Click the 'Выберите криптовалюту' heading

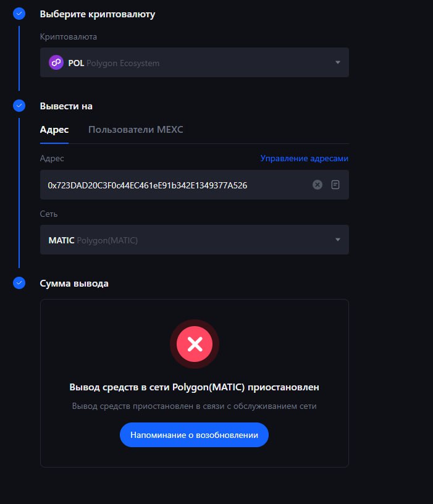(x=98, y=14)
